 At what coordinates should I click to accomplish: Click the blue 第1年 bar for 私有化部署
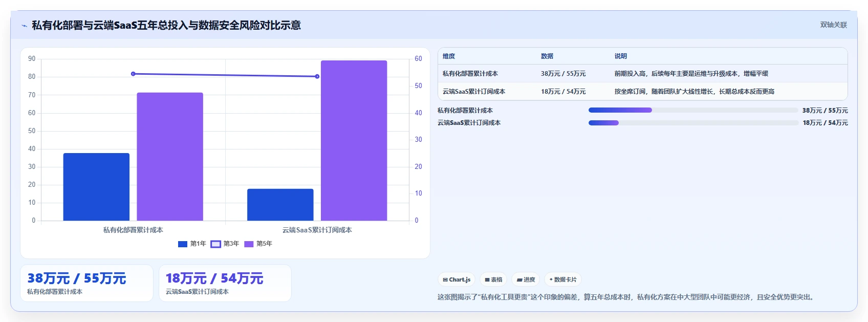96,187
